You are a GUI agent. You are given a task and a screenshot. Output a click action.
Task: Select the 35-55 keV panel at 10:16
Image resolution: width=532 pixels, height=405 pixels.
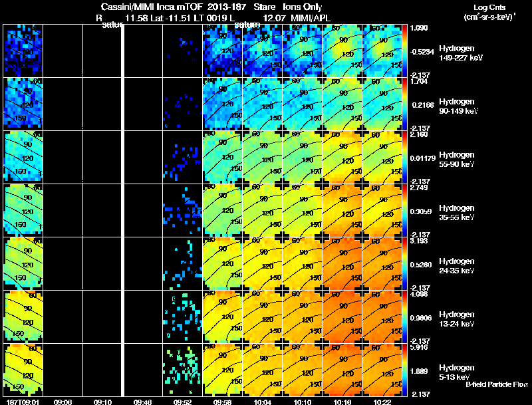(342, 210)
